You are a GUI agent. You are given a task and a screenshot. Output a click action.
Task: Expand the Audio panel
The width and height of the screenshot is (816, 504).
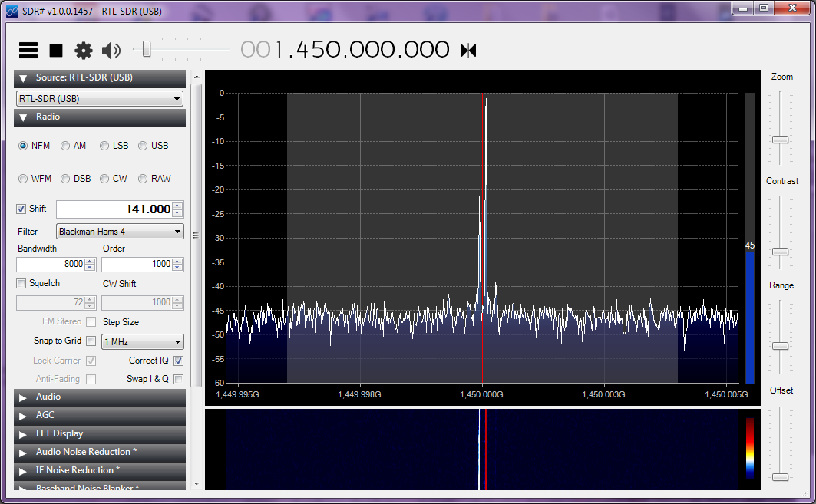click(100, 397)
